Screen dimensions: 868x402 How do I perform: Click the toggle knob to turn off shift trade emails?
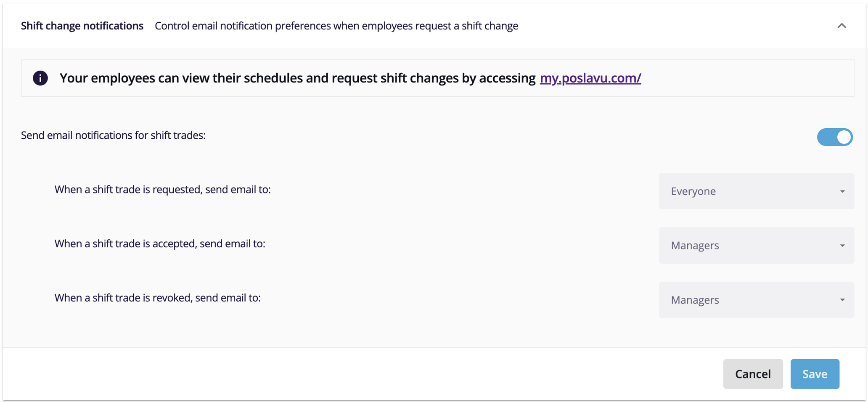pyautogui.click(x=843, y=137)
